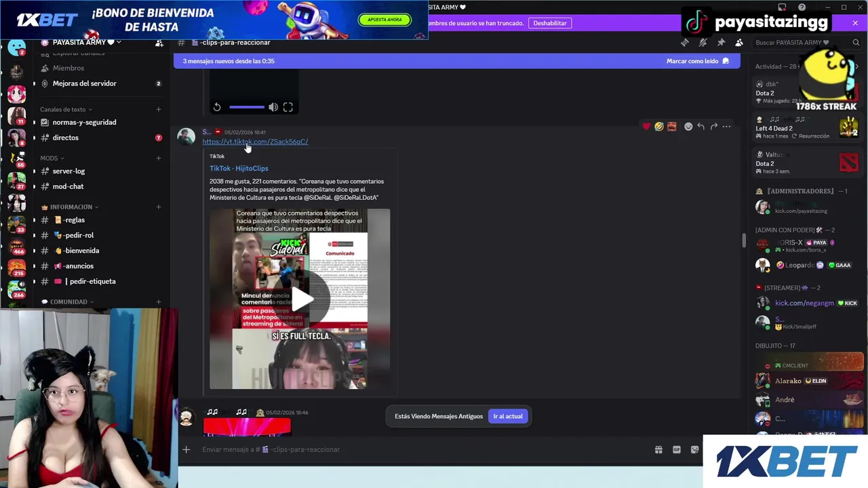Add a channel to MODS with plus
The image size is (868, 488).
[159, 158]
